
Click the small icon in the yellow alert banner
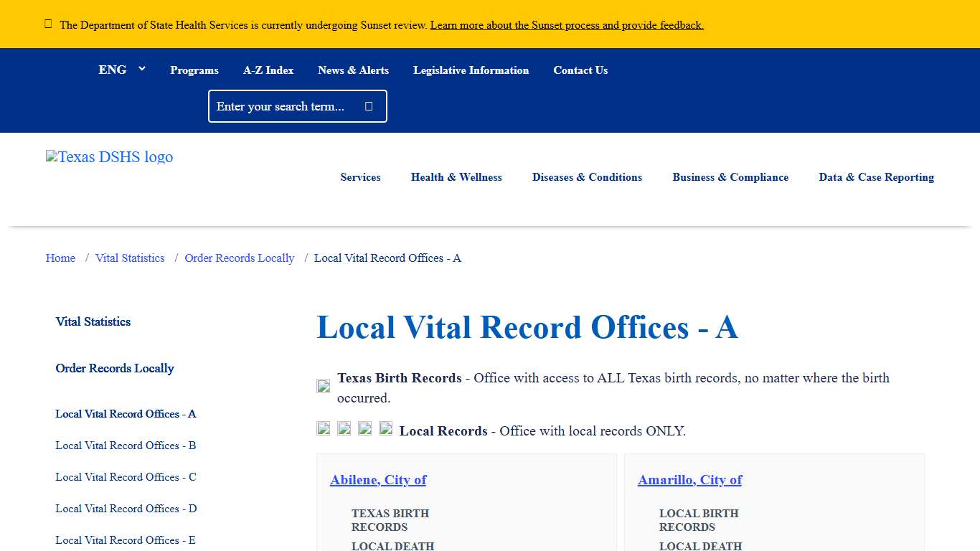(48, 23)
